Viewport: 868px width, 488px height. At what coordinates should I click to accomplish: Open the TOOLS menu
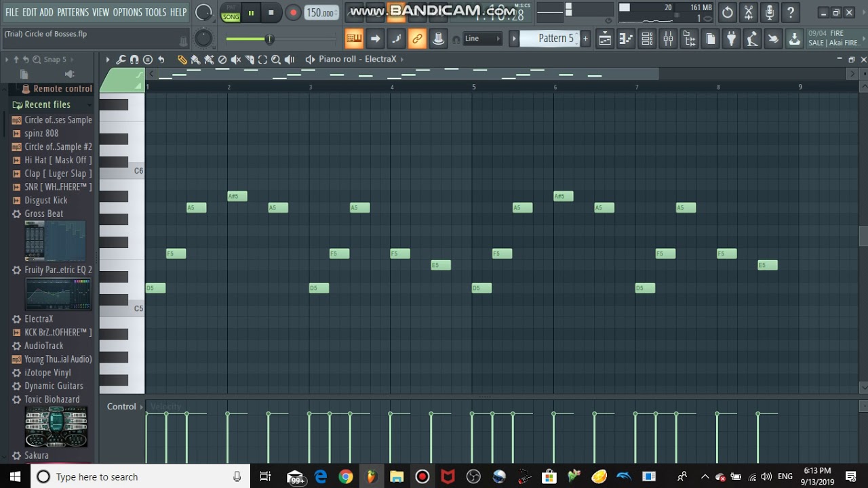tap(155, 12)
